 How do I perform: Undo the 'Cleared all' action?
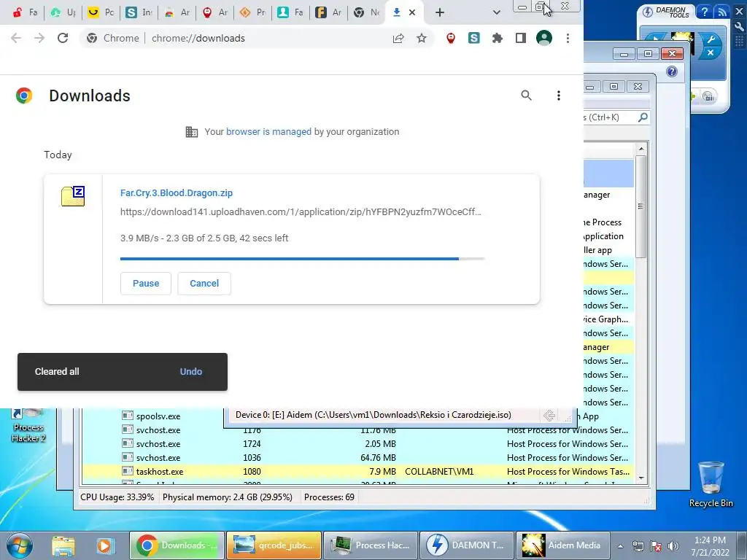click(x=191, y=371)
